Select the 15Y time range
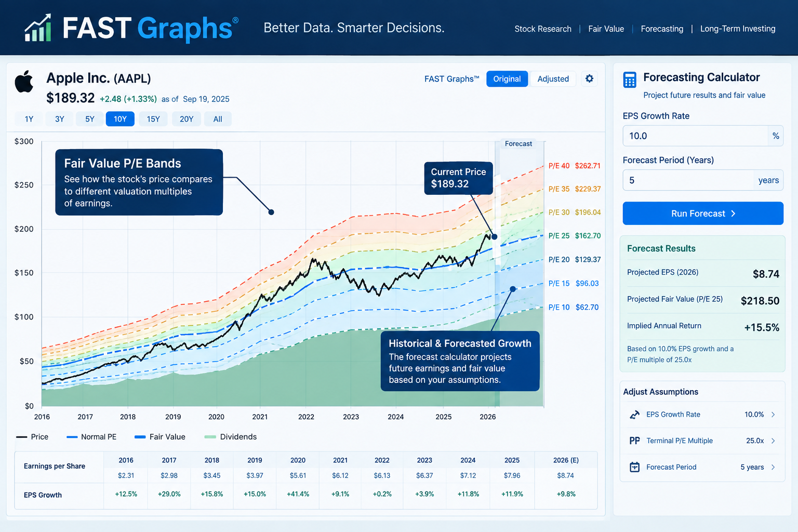Image resolution: width=798 pixels, height=532 pixels. click(x=153, y=119)
